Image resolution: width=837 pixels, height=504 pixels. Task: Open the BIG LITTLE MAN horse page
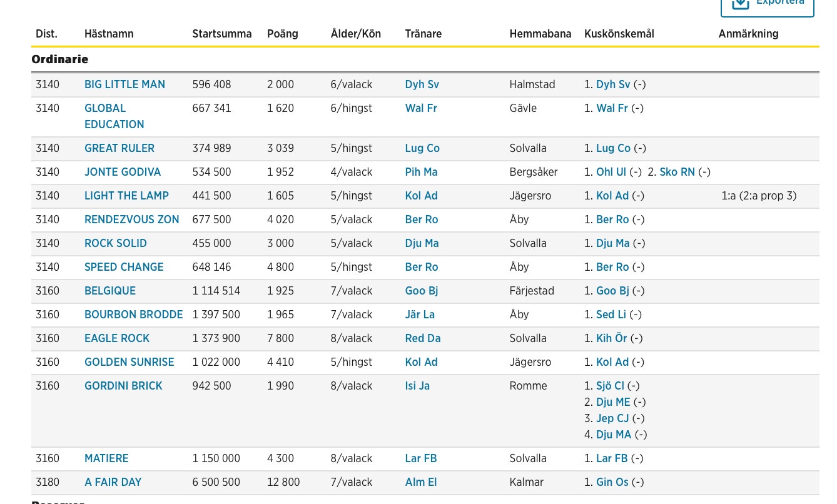[124, 84]
